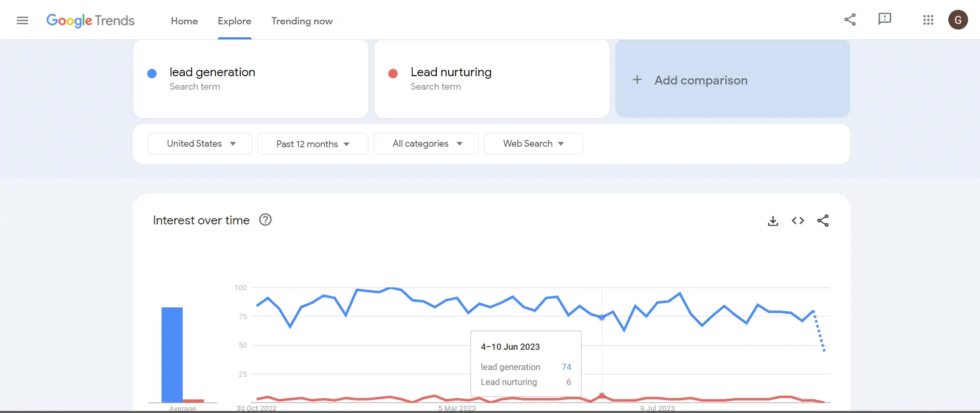Switch to the Explore tab
The image size is (980, 413).
234,21
